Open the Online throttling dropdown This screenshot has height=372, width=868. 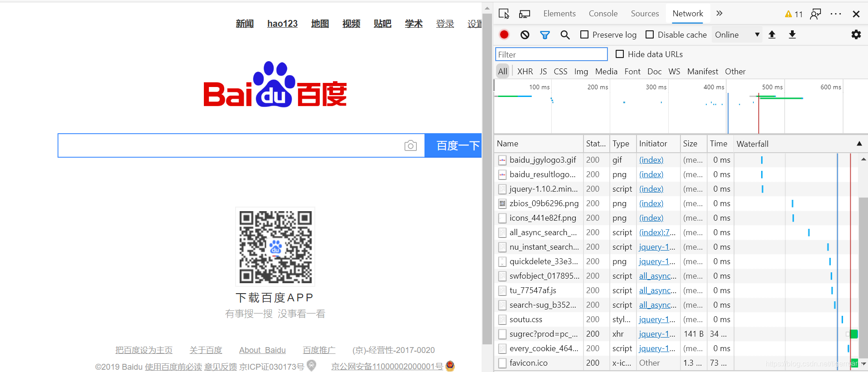pyautogui.click(x=737, y=35)
